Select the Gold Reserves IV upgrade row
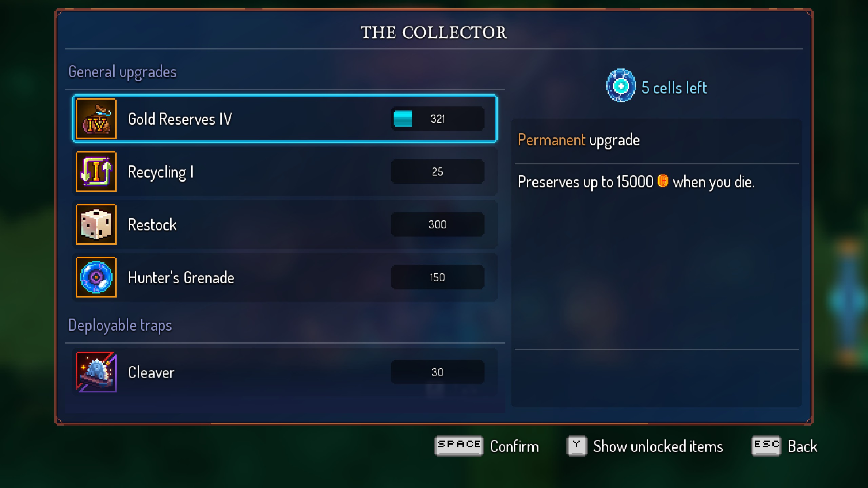This screenshot has width=868, height=488. (285, 119)
